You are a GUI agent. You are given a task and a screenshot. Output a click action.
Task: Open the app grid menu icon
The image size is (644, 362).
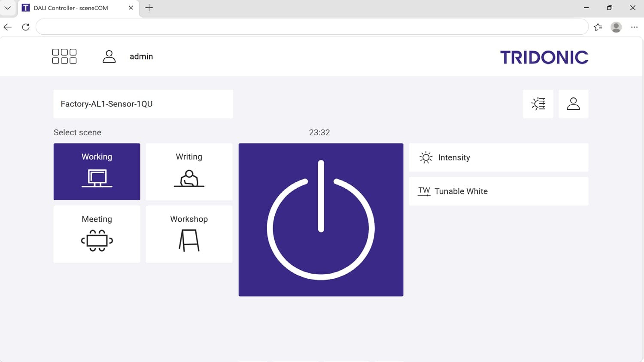(64, 56)
